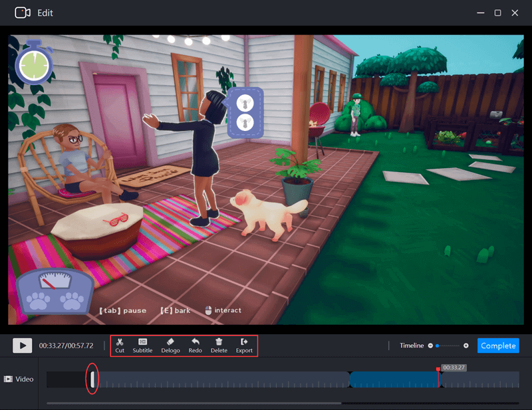This screenshot has height=410, width=532.
Task: Minimize the Edit window
Action: coord(480,13)
